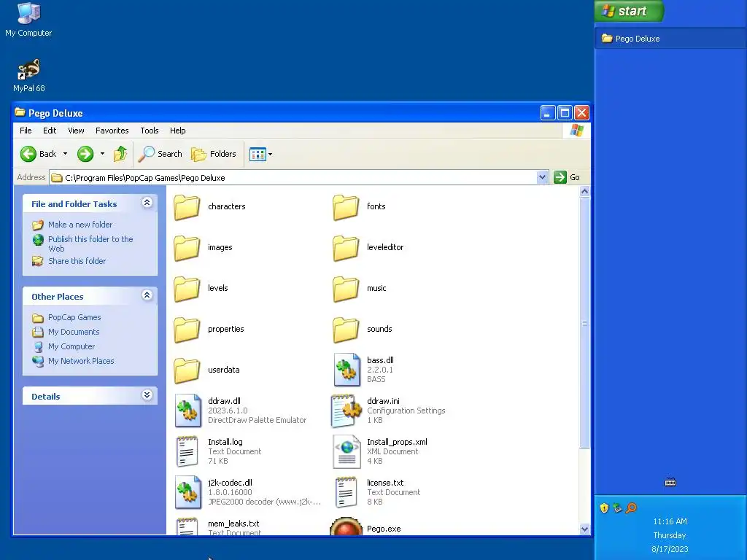Image resolution: width=747 pixels, height=560 pixels.
Task: Select the Install_props.xml file icon
Action: [347, 451]
